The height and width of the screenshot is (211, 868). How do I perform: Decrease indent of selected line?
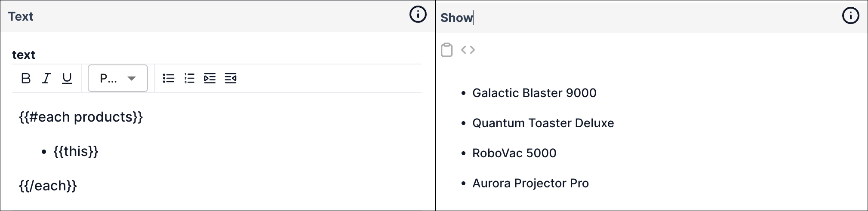tap(231, 78)
